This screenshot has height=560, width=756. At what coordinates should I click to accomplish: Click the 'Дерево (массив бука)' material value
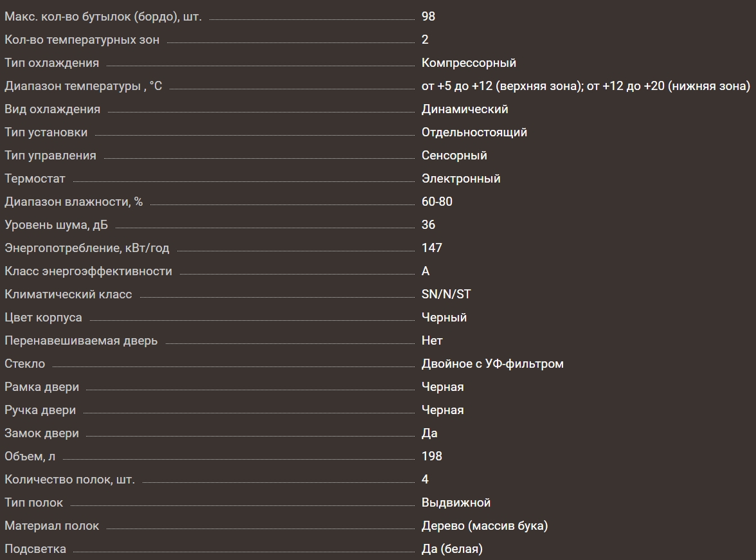484,526
